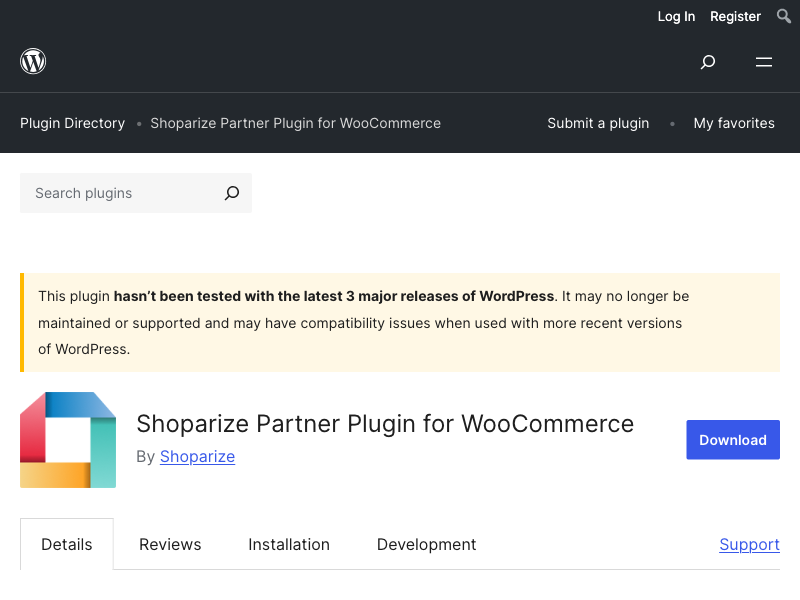
Task: Click the top admin bar search icon
Action: pyautogui.click(x=784, y=16)
